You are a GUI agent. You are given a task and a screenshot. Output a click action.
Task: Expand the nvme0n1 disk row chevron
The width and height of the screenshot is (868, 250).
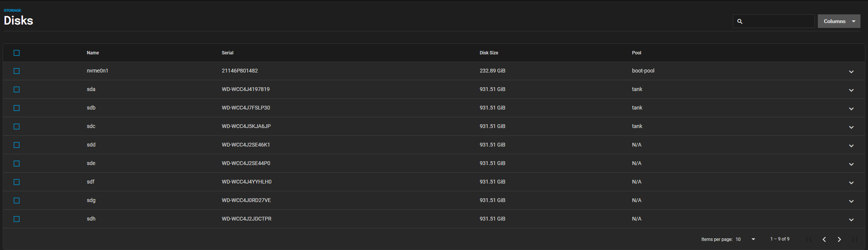(851, 71)
